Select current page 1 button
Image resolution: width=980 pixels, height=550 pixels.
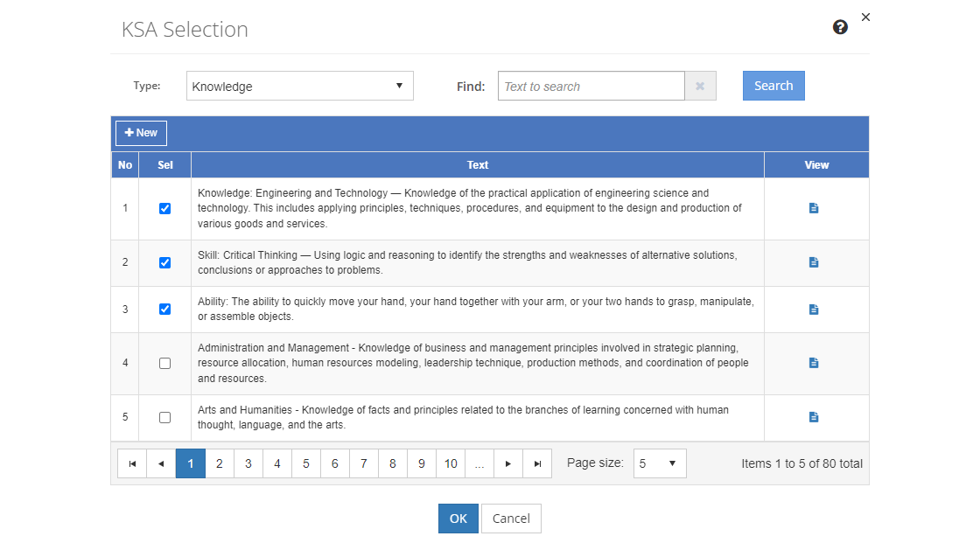[x=191, y=463]
